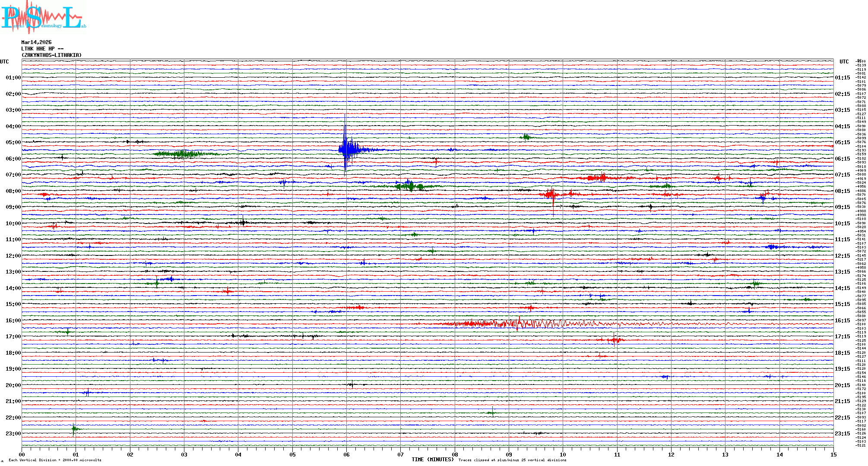Viewport: 868px width, 466px height.
Task: Click the vertical division scale note
Action: [x=55, y=460]
